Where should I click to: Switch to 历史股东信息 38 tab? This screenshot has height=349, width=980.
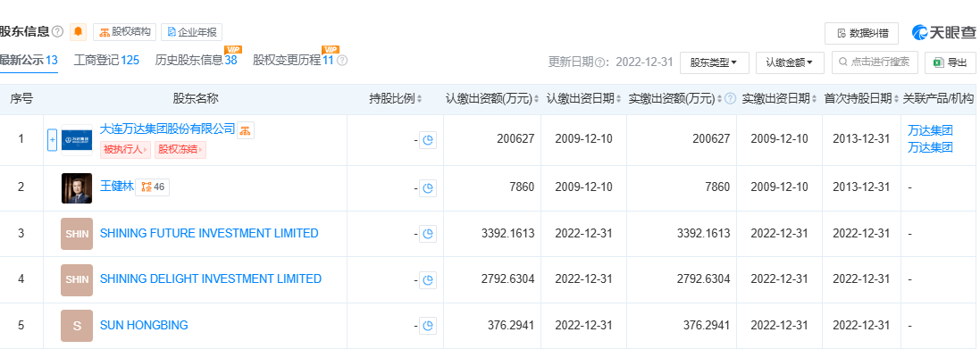point(197,61)
